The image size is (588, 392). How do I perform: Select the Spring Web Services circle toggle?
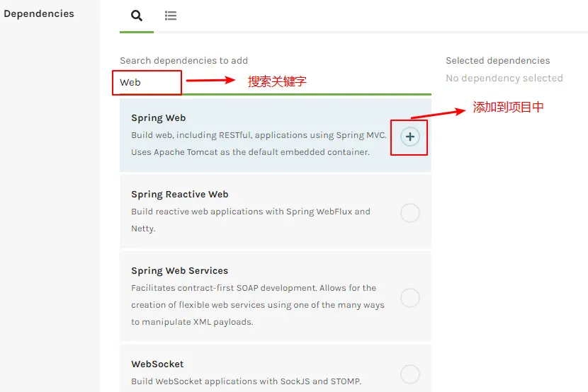(x=410, y=298)
